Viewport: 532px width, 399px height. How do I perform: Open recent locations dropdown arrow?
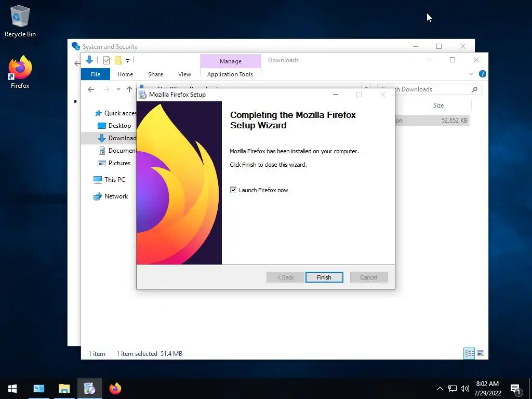pyautogui.click(x=118, y=89)
